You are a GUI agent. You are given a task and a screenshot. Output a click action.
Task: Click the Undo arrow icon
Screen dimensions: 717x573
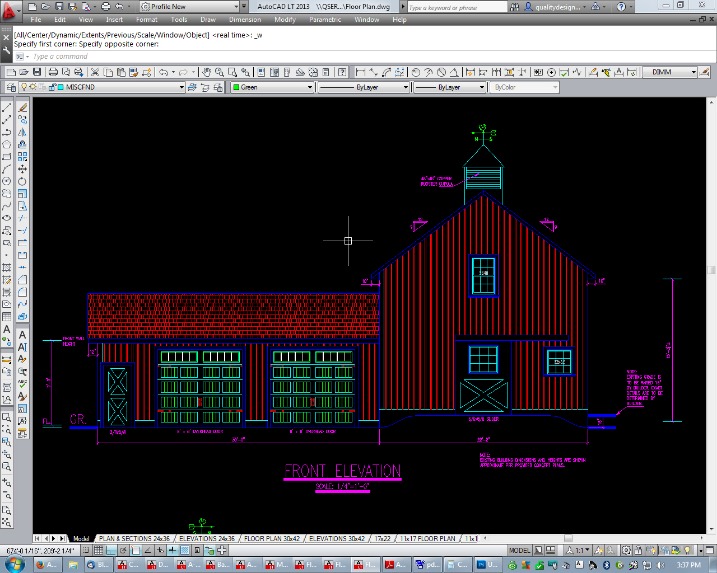pos(163,73)
